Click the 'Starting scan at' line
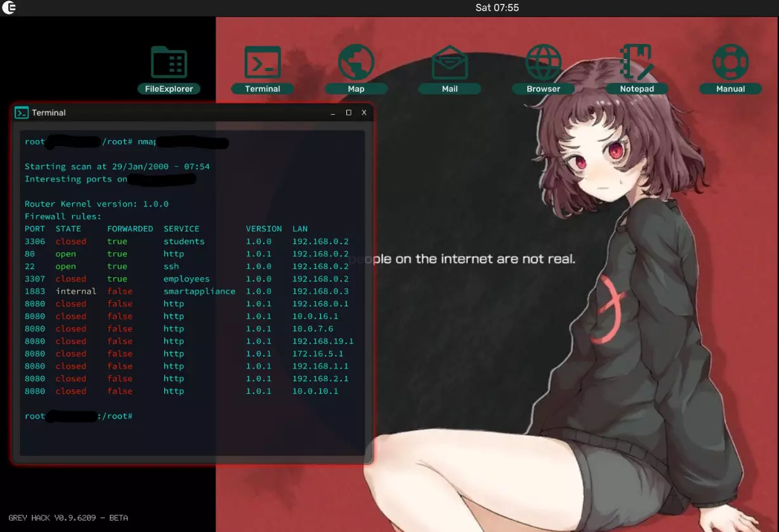Screen dimensions: 779x532 point(117,167)
